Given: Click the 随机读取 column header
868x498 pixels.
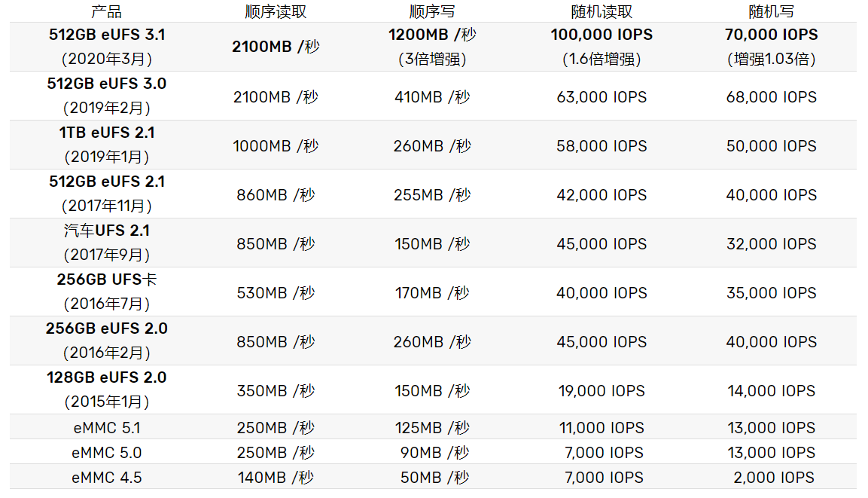Looking at the screenshot, I should pos(602,11).
